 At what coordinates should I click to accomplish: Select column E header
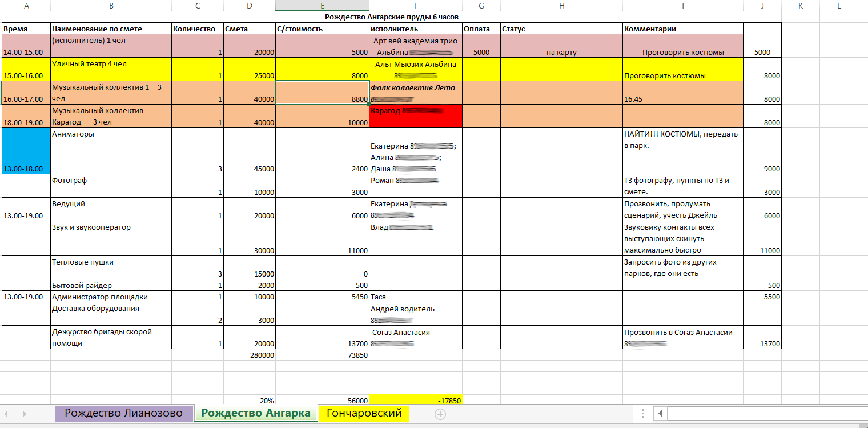pyautogui.click(x=322, y=6)
